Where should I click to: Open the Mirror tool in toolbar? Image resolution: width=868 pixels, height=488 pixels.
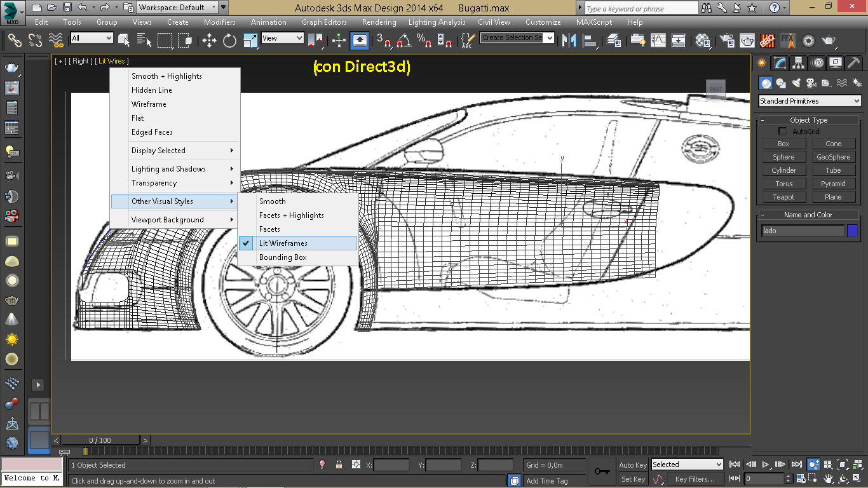tap(569, 41)
